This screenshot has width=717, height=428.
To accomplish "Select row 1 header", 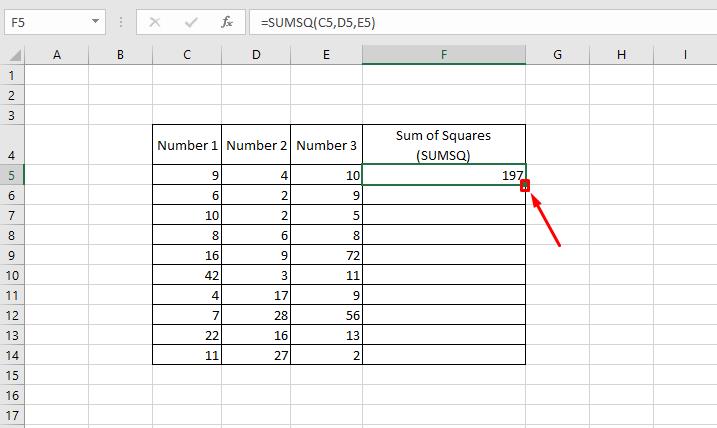I will 12,75.
